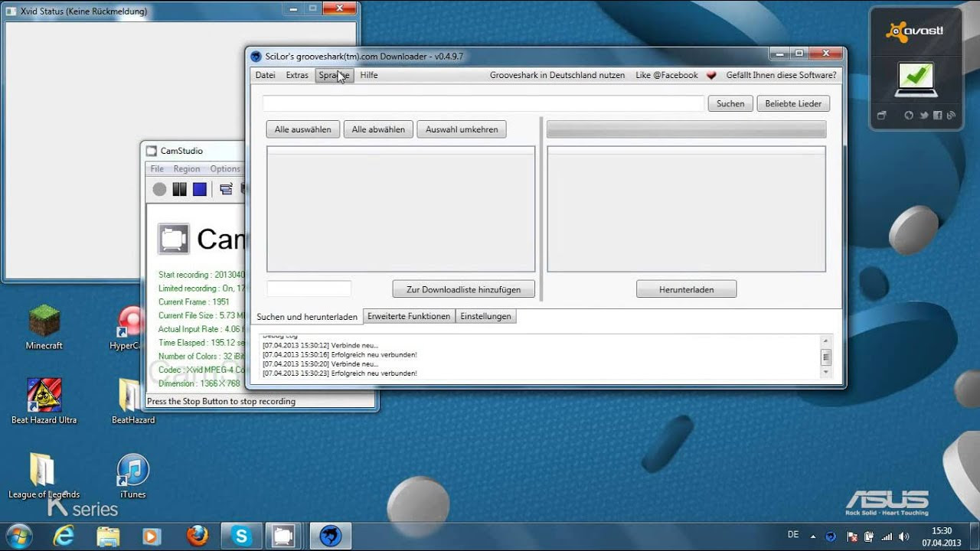Open the Einstellungen tab
980x551 pixels.
coord(485,316)
